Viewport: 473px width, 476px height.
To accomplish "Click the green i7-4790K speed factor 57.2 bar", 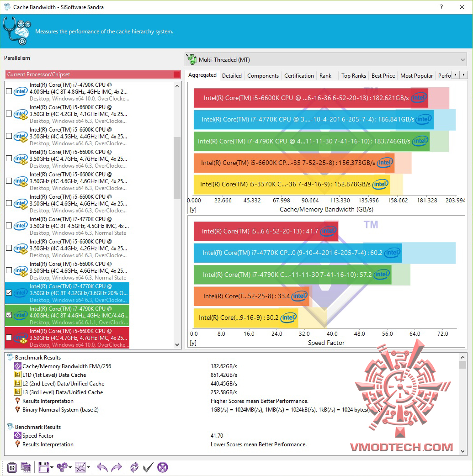I will 292,275.
